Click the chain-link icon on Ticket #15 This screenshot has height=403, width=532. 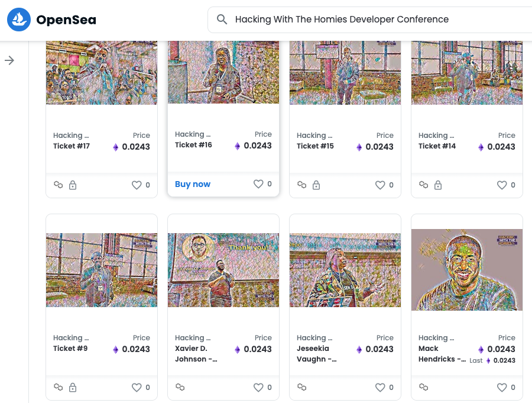point(301,185)
